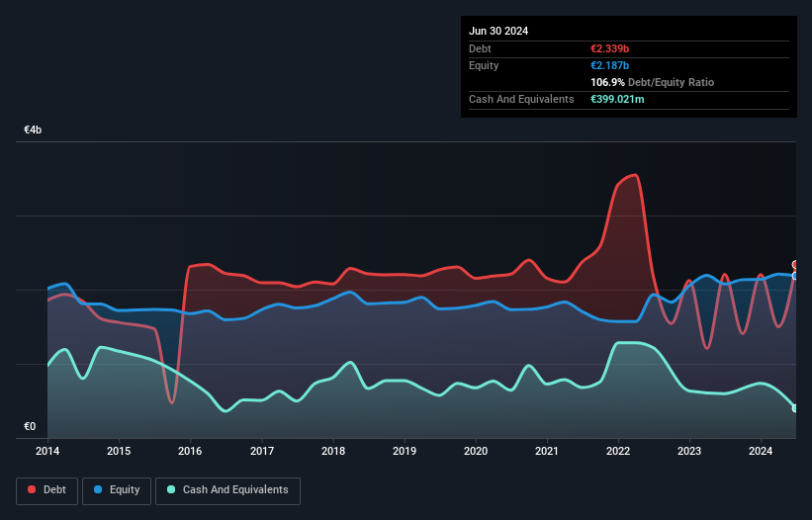
Task: Select the 2019 axis label
Action: (x=405, y=451)
